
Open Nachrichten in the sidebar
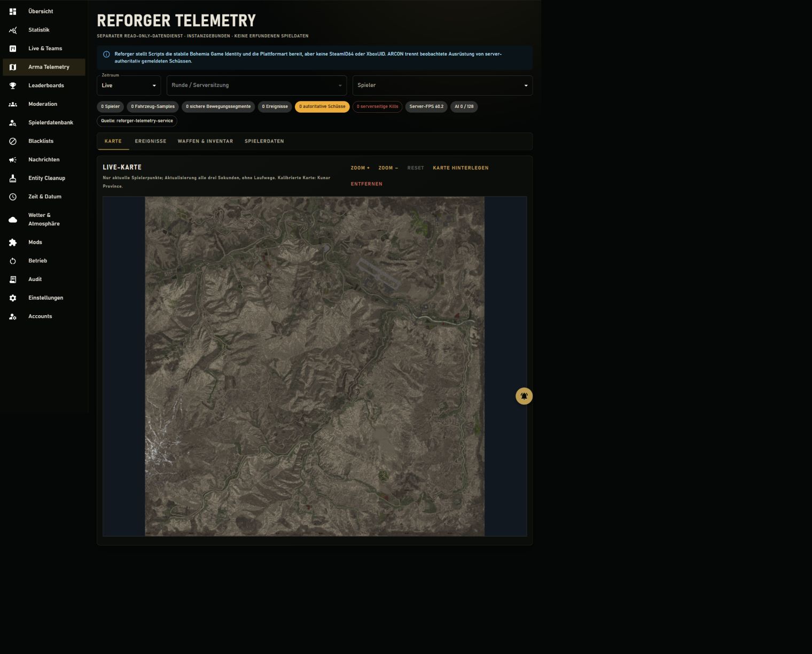(x=44, y=160)
